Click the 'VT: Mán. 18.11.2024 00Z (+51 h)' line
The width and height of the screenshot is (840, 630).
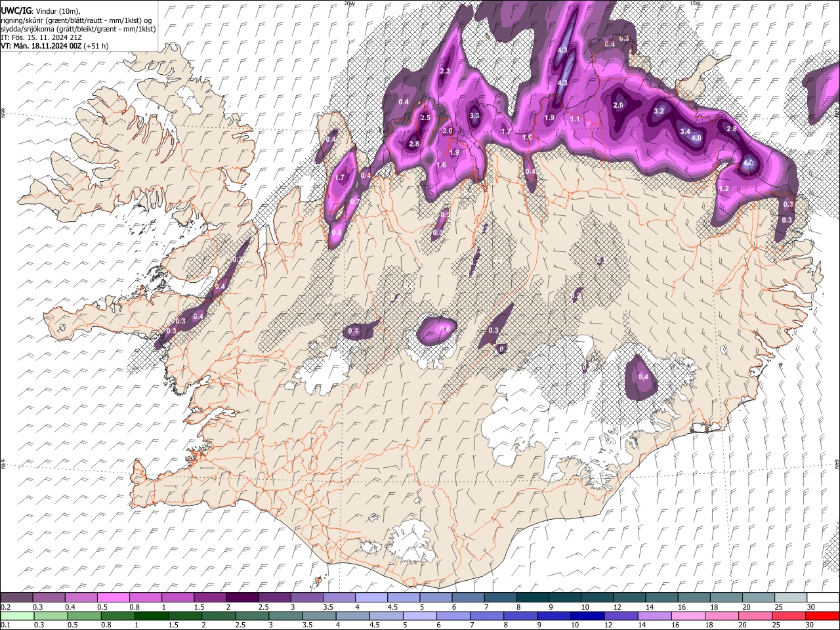tap(55, 46)
